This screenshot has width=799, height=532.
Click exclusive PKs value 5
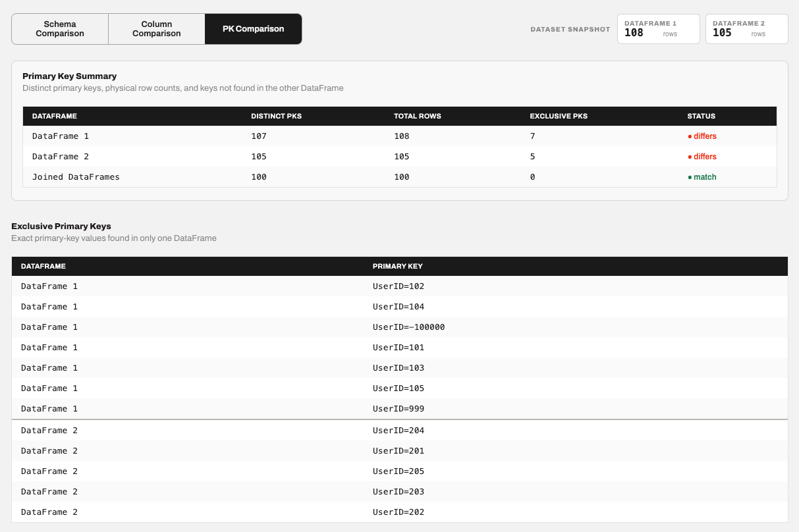532,157
